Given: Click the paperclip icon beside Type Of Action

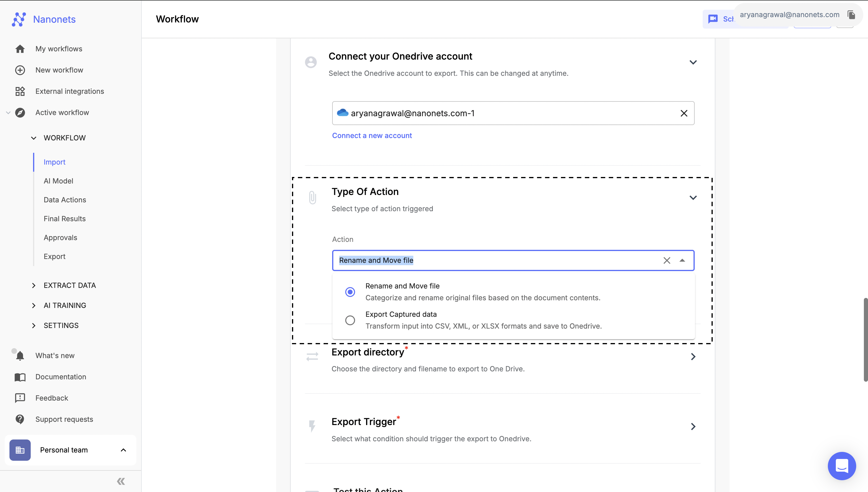Looking at the screenshot, I should [312, 197].
